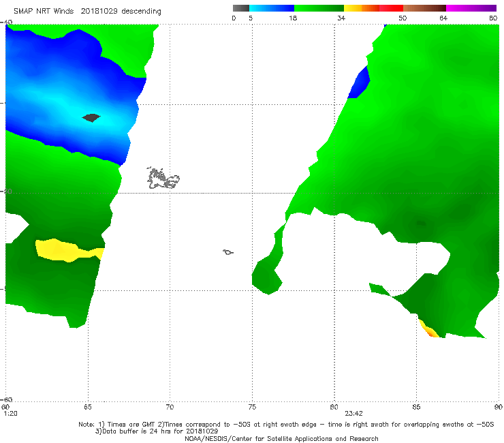This screenshot has height=443, width=504.
Task: Click the color bar label "5"
Action: (x=251, y=18)
